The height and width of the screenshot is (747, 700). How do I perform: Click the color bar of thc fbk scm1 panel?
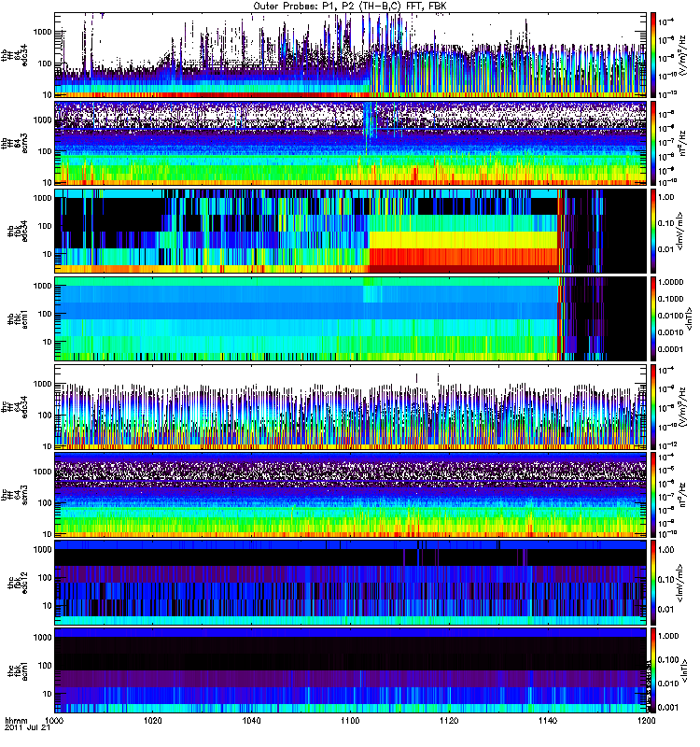pos(653,670)
